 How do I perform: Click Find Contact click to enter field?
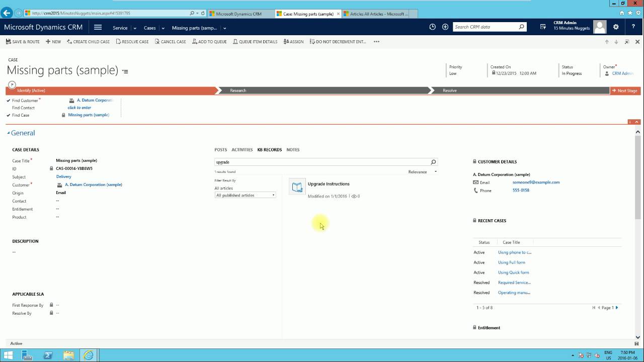[79, 108]
